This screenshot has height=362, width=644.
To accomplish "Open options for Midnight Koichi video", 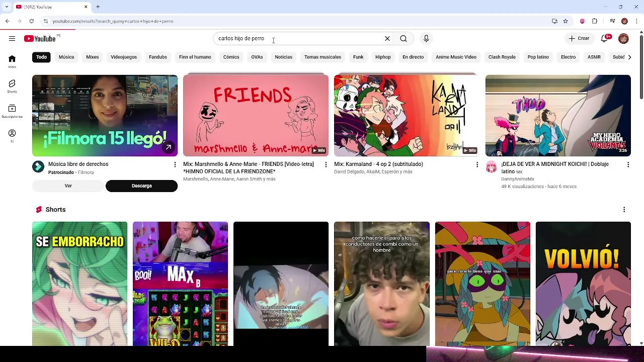I will [x=628, y=164].
